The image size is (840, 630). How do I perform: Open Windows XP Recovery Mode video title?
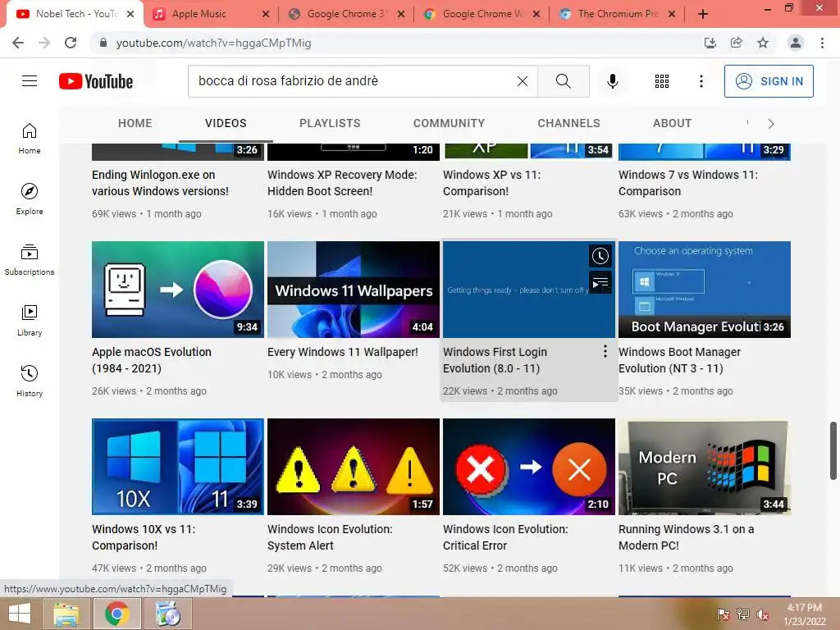click(x=342, y=183)
